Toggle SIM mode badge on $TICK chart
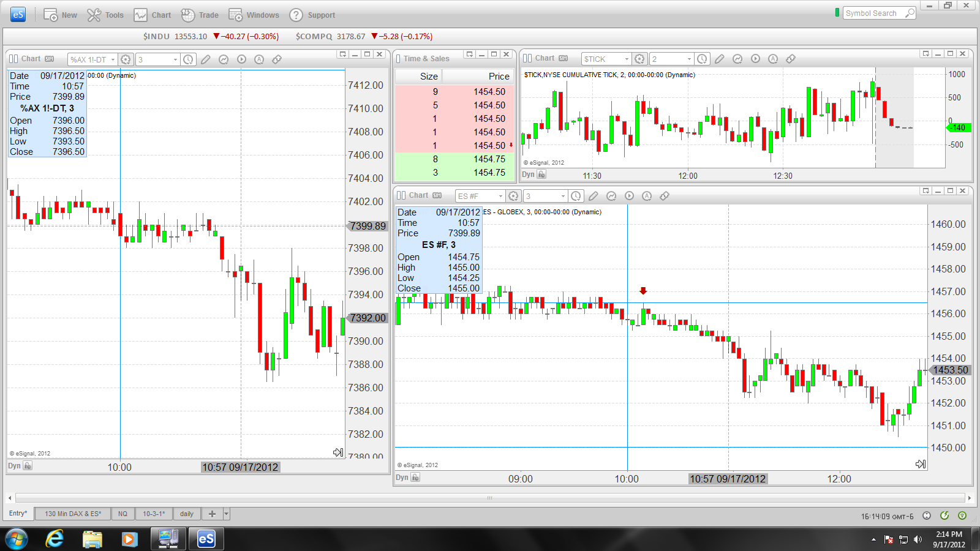Viewport: 980px width, 551px height. pos(563,58)
